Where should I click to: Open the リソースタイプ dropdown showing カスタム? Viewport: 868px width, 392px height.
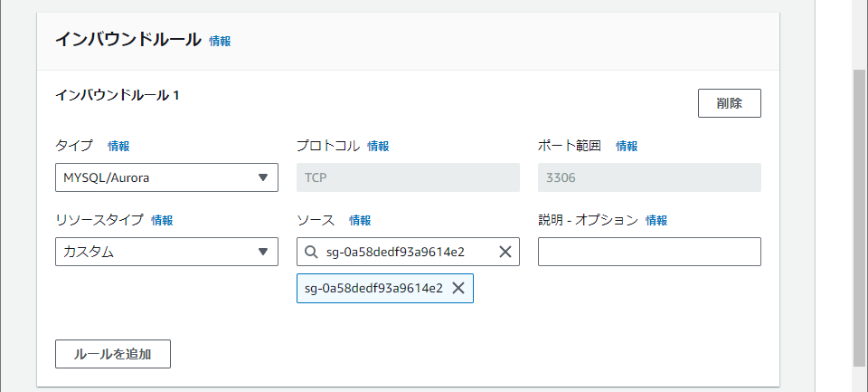coord(166,252)
